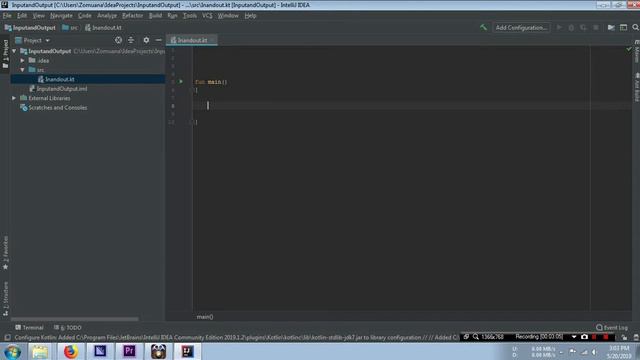Open the Navigate menu
Screen dimensions: 640x360
[x=61, y=16]
